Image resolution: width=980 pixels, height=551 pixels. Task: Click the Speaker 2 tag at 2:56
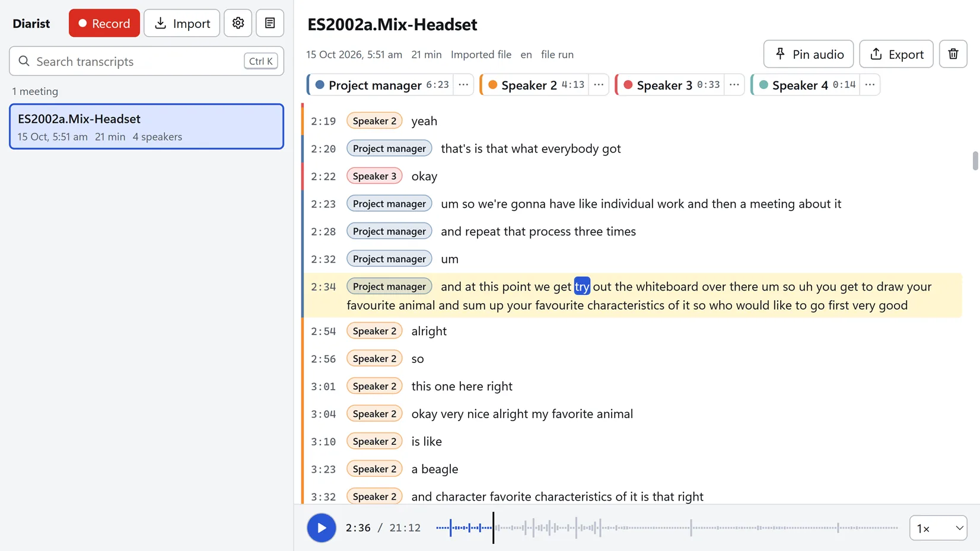point(374,359)
